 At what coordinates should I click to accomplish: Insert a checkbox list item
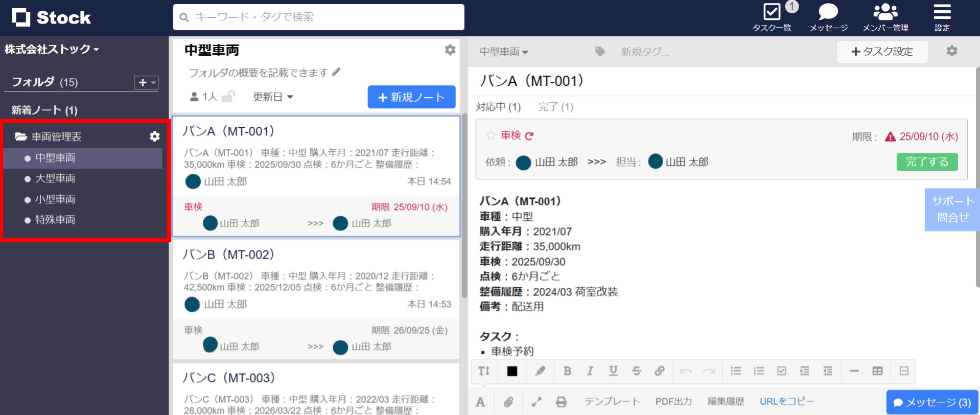[x=782, y=371]
